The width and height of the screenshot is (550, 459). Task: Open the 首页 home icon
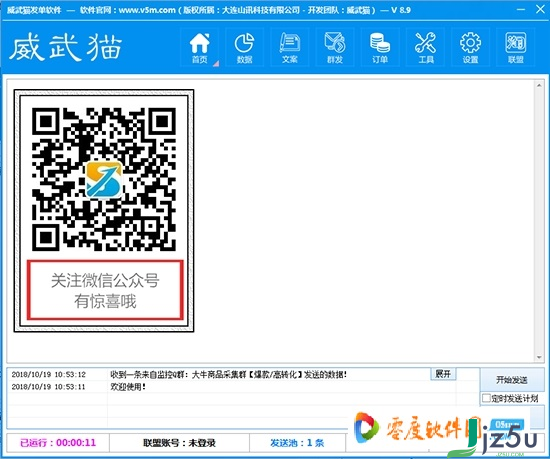tap(200, 47)
